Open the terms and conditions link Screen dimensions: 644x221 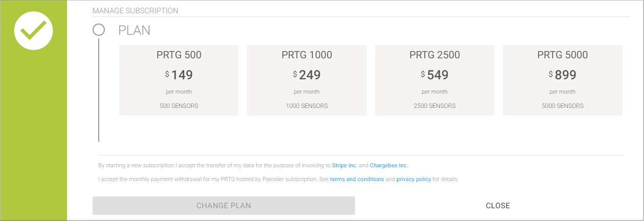click(357, 180)
